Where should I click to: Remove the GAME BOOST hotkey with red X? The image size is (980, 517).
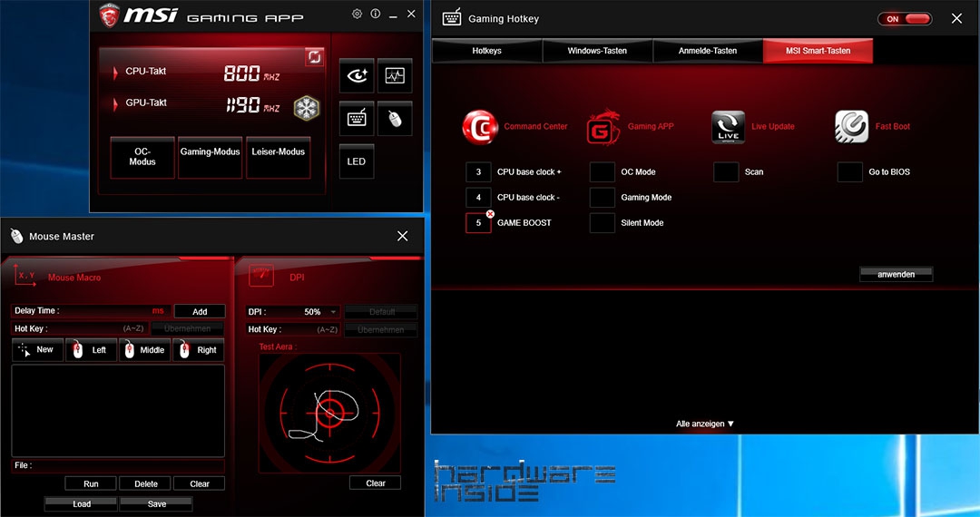[490, 214]
